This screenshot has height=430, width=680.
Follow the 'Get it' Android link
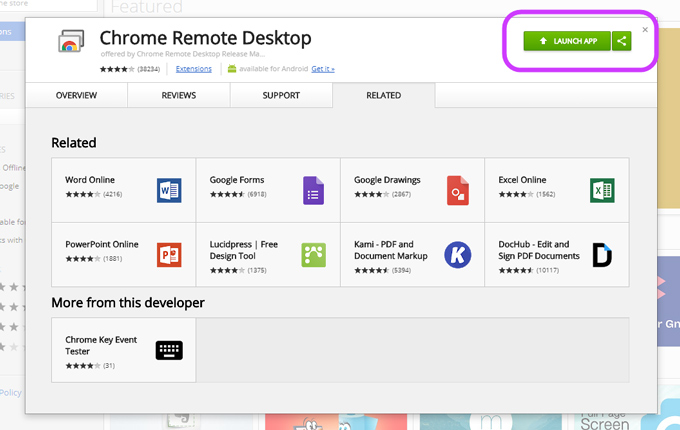click(x=323, y=69)
